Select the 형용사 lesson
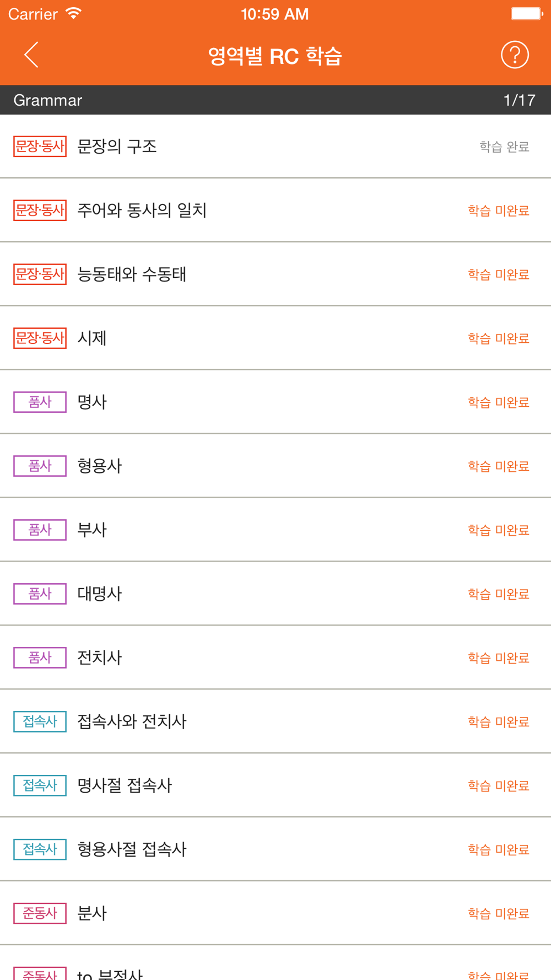The width and height of the screenshot is (551, 980). pyautogui.click(x=100, y=466)
